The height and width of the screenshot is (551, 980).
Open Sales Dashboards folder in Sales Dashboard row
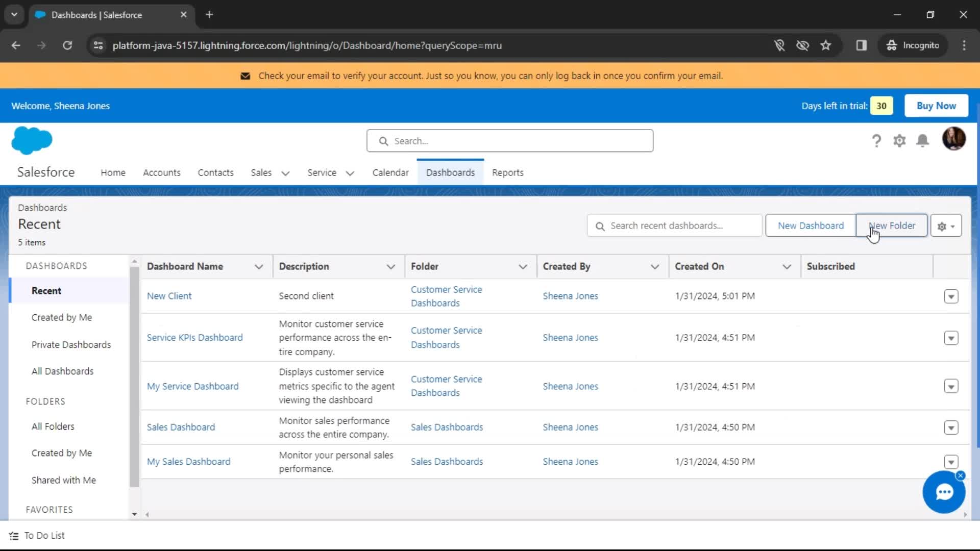coord(447,427)
